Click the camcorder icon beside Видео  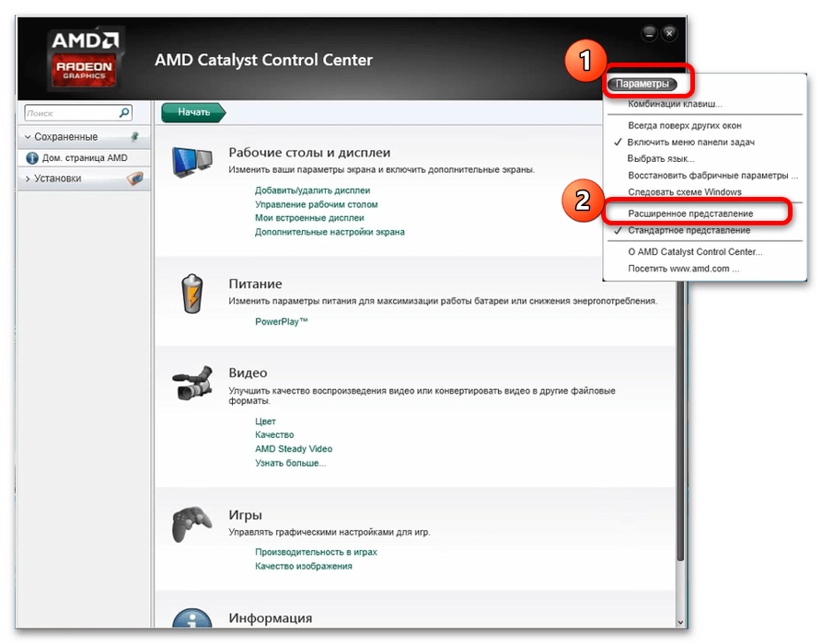pos(192,385)
